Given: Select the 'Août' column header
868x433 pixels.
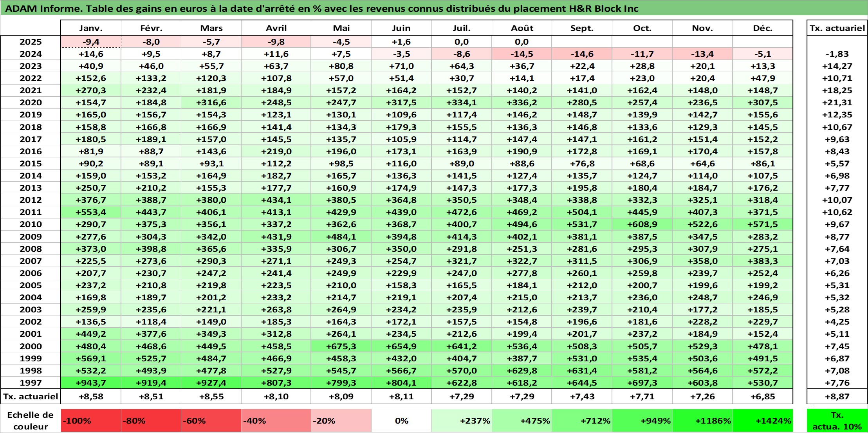Looking at the screenshot, I should [522, 28].
